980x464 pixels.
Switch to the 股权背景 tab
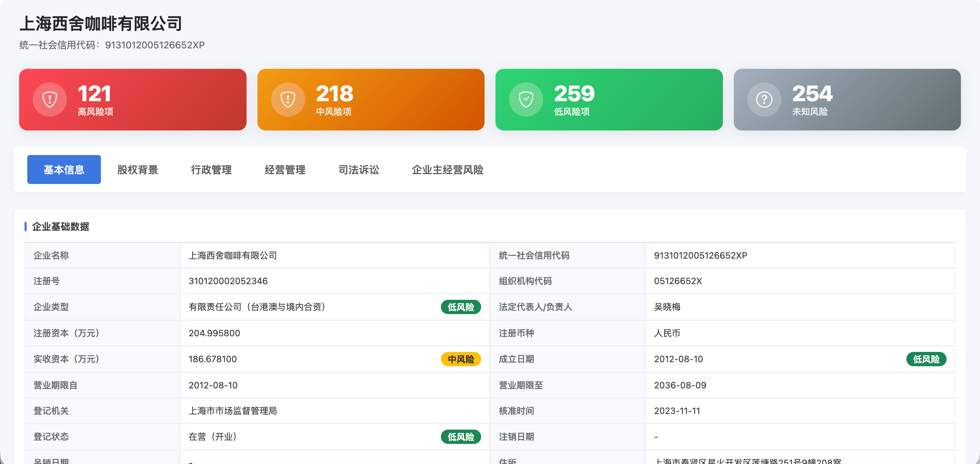[138, 170]
